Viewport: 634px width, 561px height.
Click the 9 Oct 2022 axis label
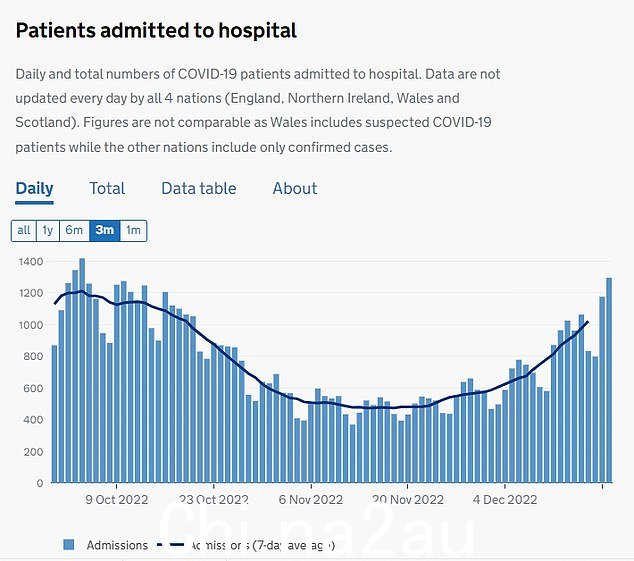point(117,500)
